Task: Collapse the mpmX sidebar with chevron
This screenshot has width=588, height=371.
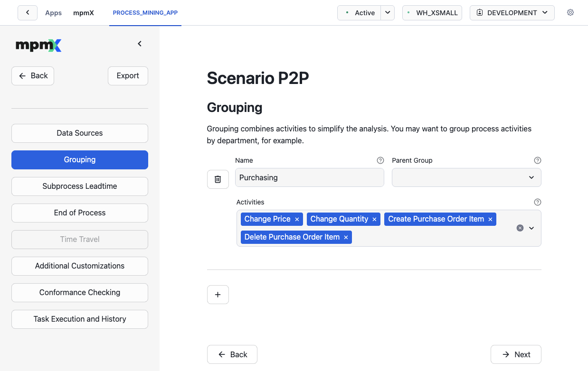Action: 140,44
